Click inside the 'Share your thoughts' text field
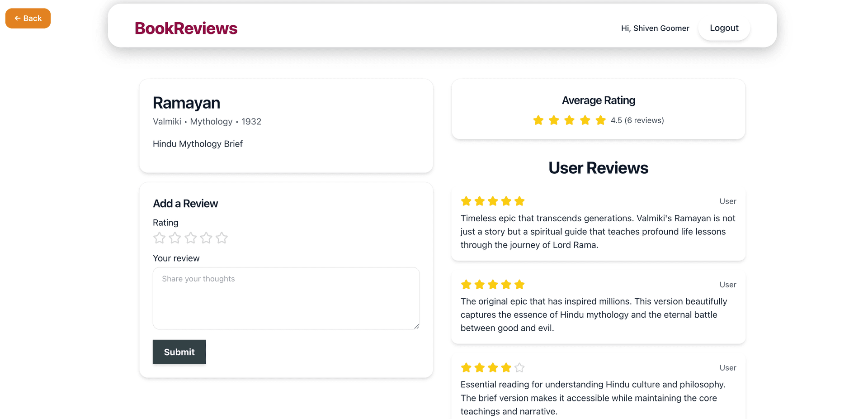 (x=286, y=299)
